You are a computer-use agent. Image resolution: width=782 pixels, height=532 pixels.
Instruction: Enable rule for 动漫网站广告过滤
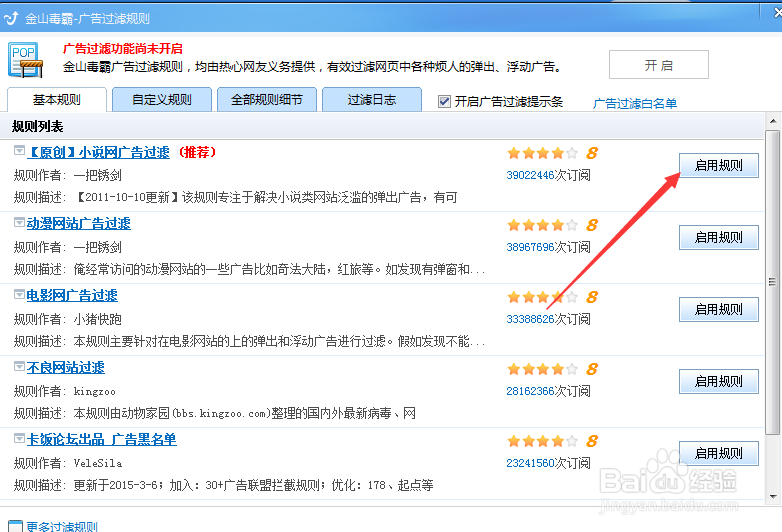click(x=719, y=237)
